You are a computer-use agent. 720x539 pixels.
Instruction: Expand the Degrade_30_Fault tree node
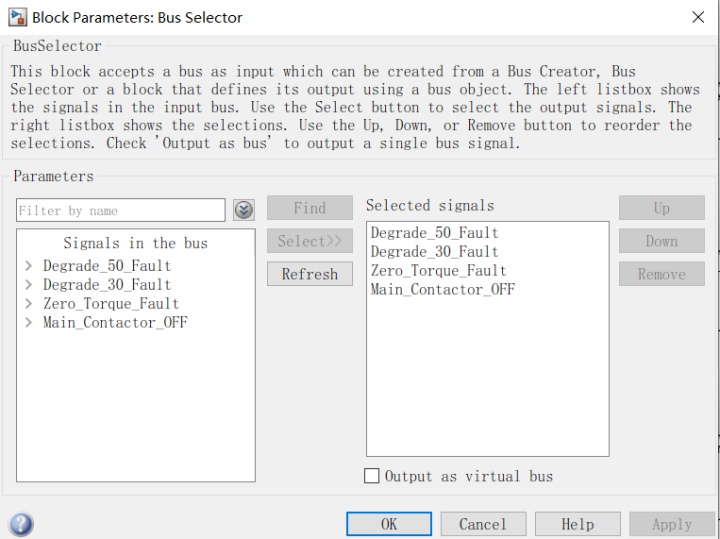29,285
